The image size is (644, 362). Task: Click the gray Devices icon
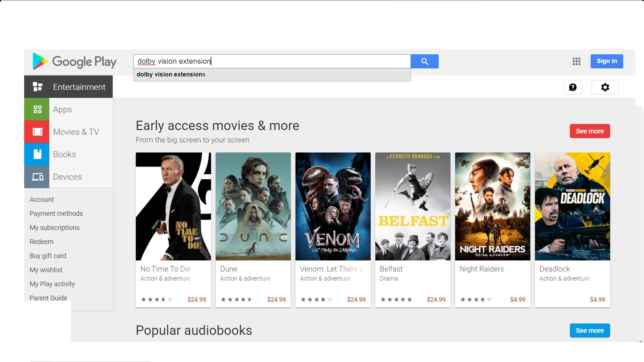coord(37,177)
